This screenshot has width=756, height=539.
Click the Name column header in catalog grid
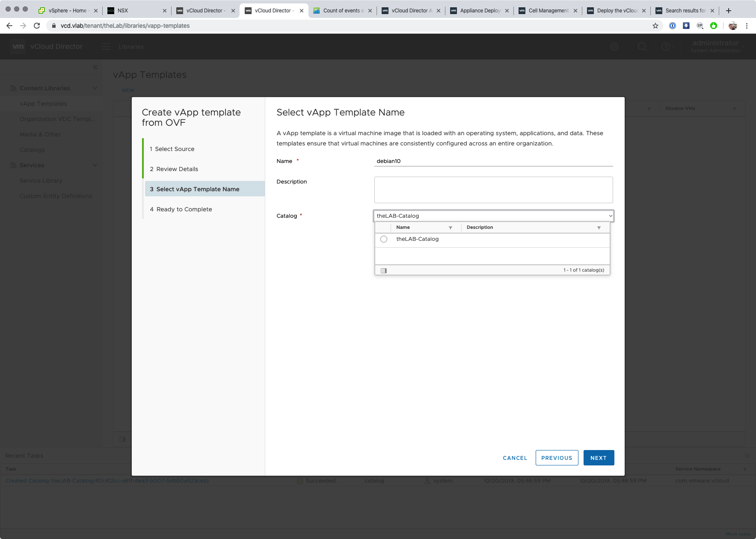tap(403, 228)
